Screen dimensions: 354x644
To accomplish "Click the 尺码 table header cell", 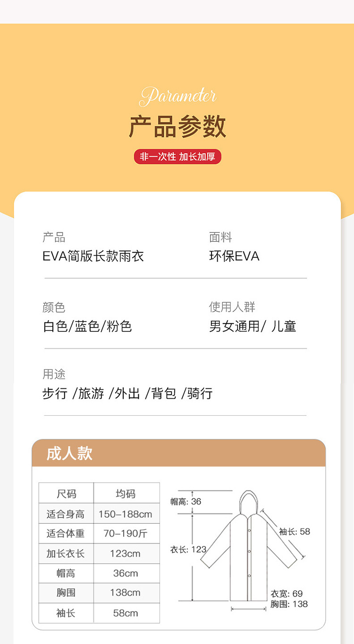I will click(x=66, y=494).
